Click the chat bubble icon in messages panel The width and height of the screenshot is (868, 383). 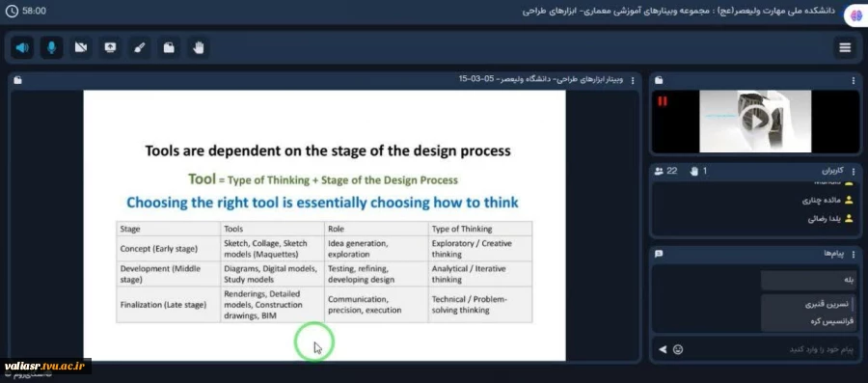click(659, 254)
